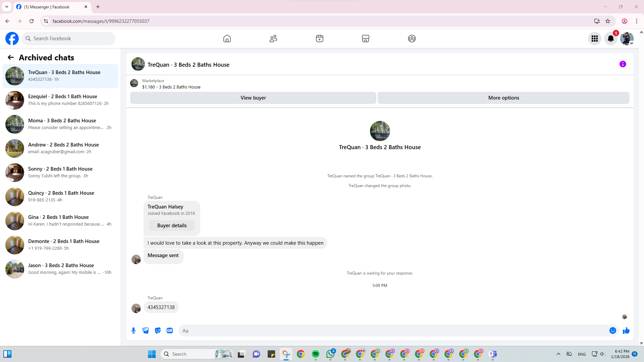Open the Chrome tab search dropdown
The width and height of the screenshot is (644, 362).
coord(7,7)
